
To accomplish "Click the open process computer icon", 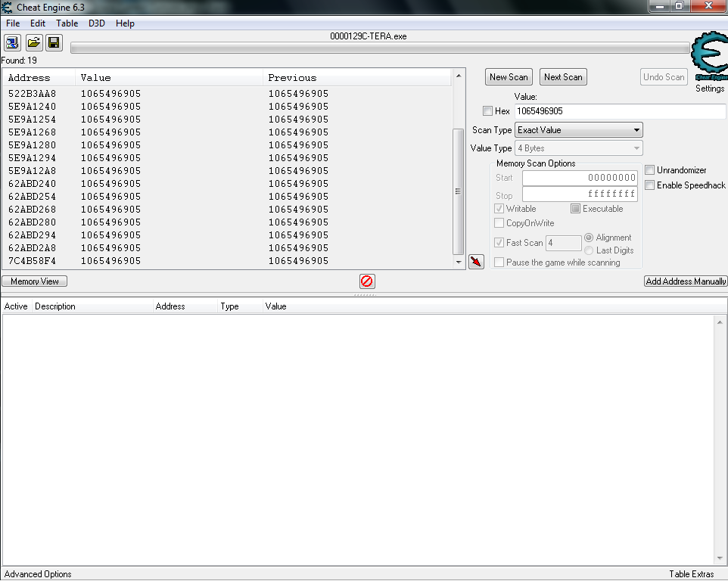I will coord(13,42).
